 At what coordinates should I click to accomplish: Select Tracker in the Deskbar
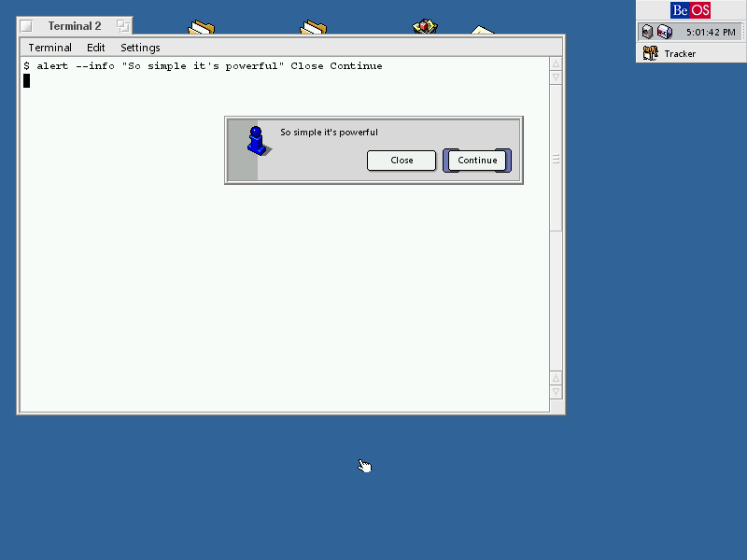click(x=691, y=53)
